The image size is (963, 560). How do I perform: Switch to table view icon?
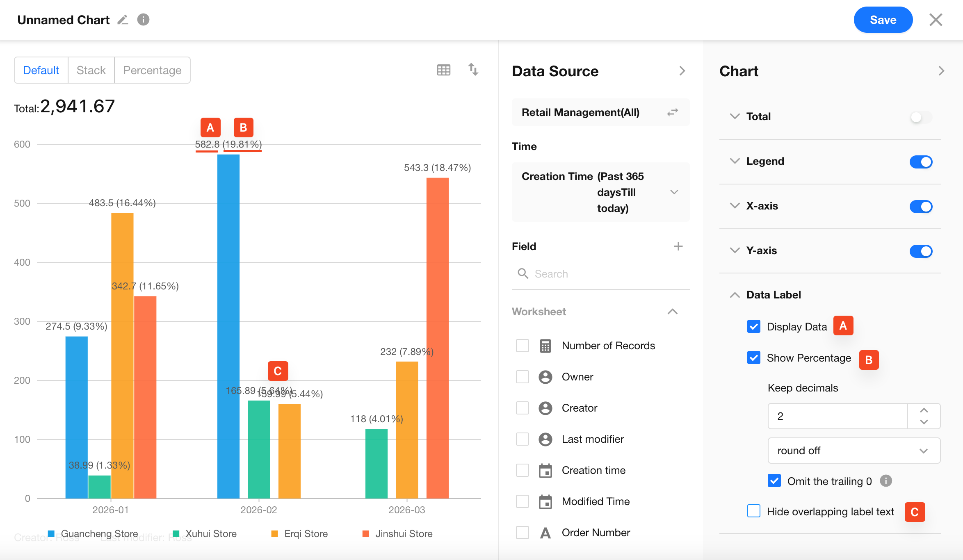[x=443, y=70]
